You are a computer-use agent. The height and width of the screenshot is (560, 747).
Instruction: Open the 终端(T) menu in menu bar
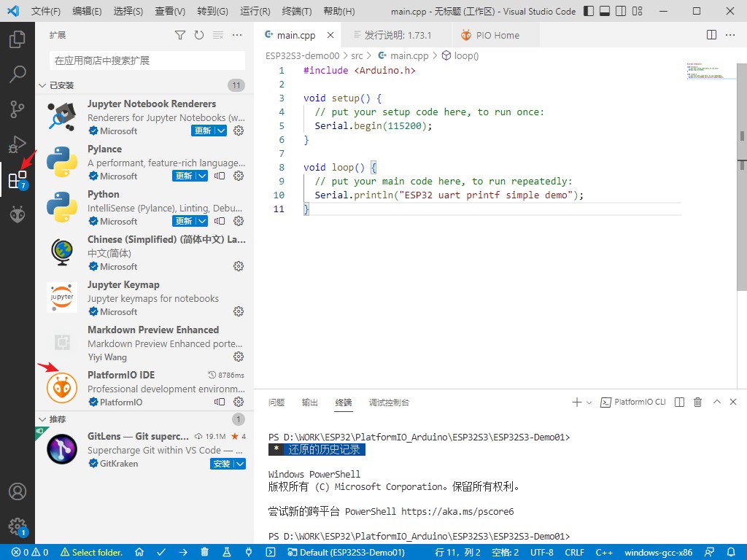[x=297, y=11]
